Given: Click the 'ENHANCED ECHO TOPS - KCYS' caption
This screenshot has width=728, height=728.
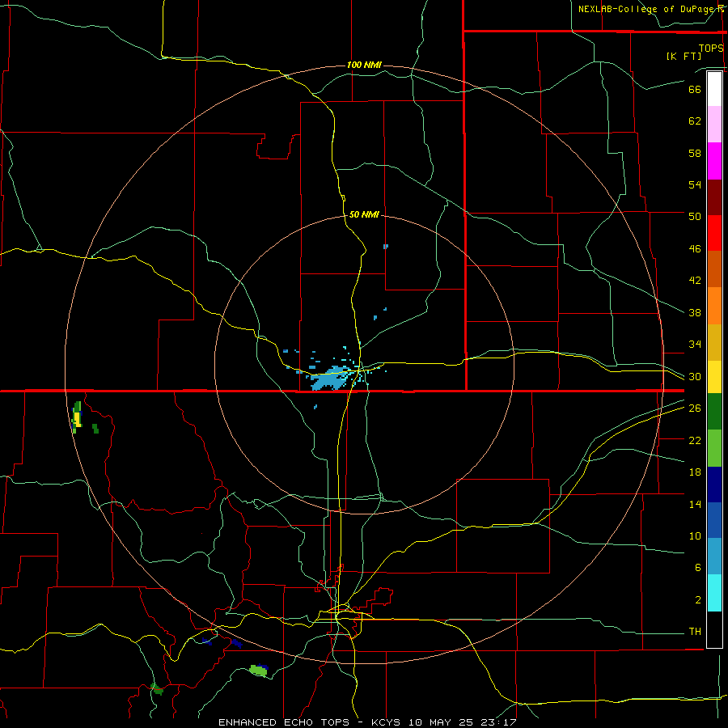Looking at the screenshot, I should (x=311, y=722).
